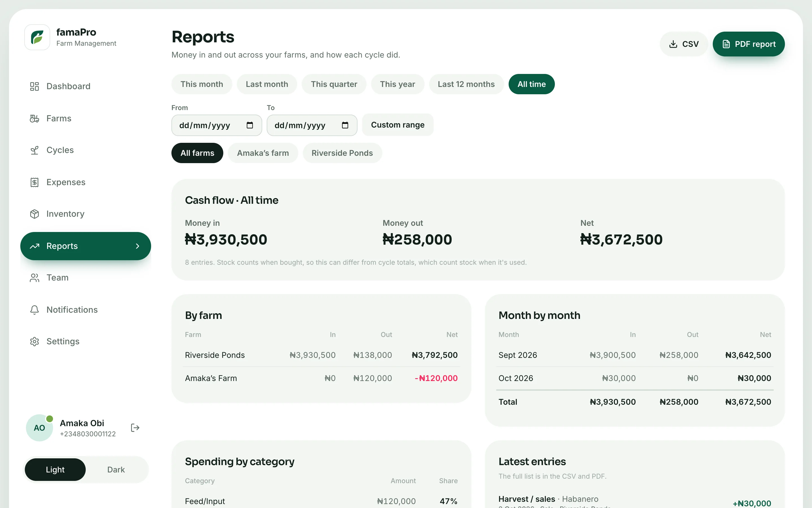Screen dimensions: 812x508
Task: Click the gear icon next to Settings
Action: (35, 342)
